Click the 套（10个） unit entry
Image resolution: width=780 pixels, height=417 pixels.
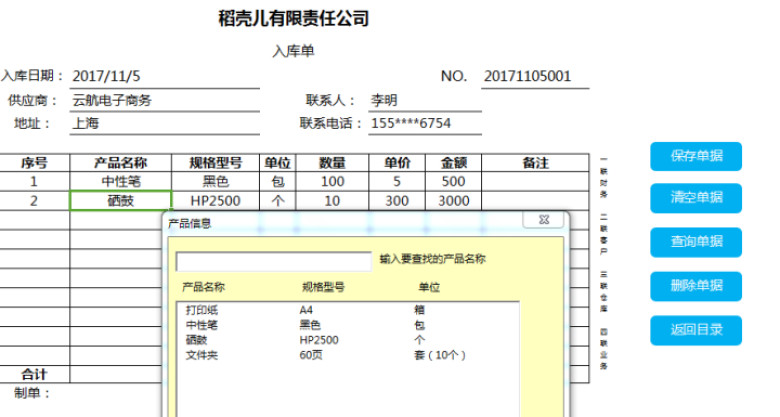[x=440, y=355]
